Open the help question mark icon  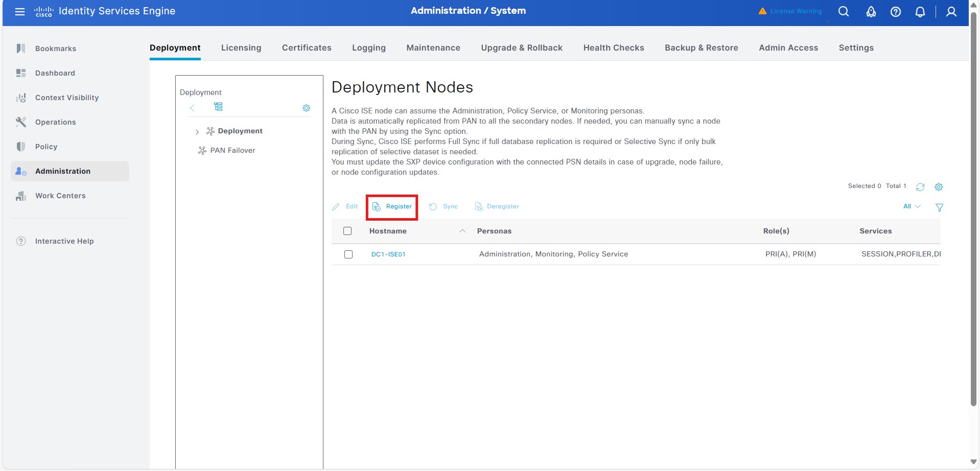tap(895, 12)
